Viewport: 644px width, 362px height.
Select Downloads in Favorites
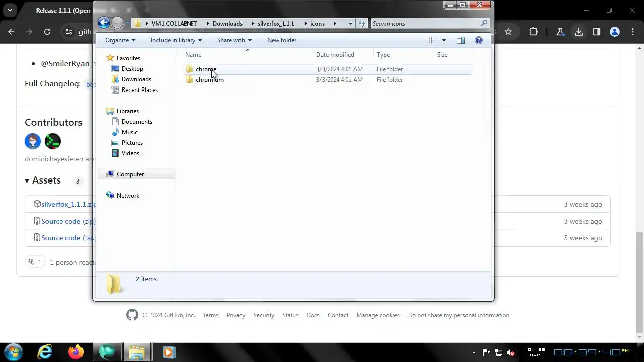point(136,79)
